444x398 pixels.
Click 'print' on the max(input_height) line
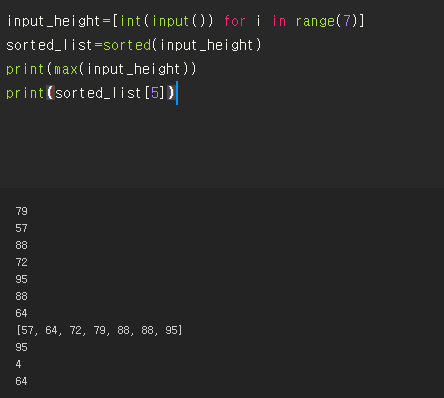pyautogui.click(x=25, y=70)
